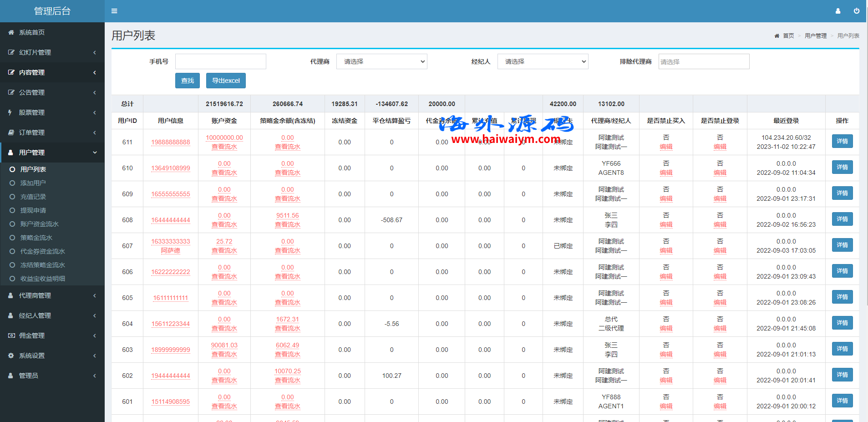The height and width of the screenshot is (422, 868).
Task: Click the power logout icon
Action: pyautogui.click(x=856, y=11)
